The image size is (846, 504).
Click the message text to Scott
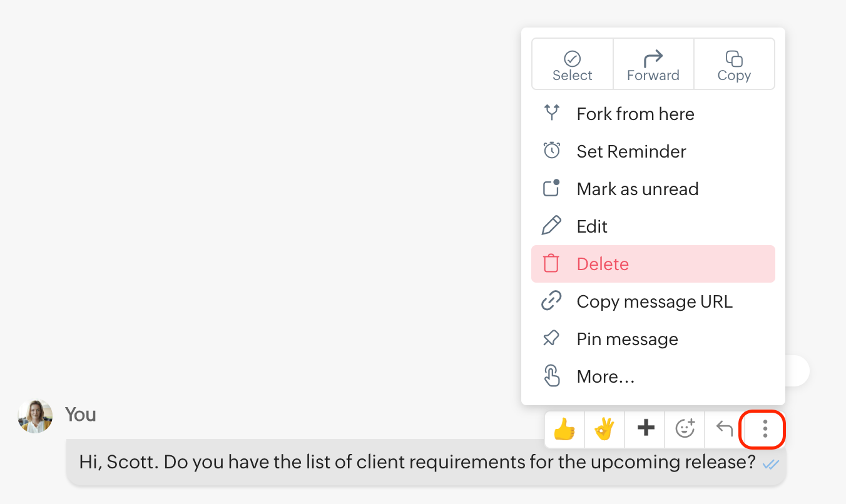[417, 463]
